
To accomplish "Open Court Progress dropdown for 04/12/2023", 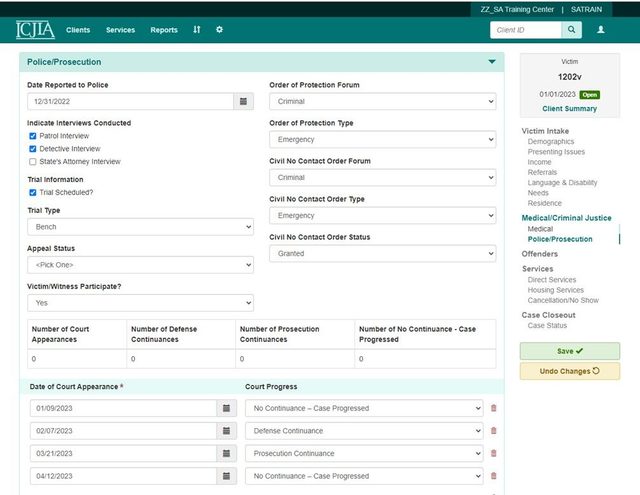I will (364, 476).
